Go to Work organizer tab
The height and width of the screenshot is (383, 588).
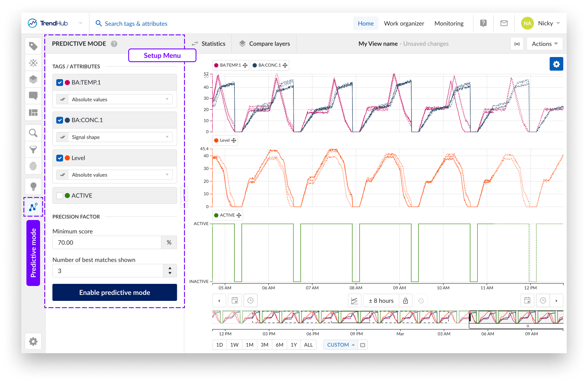404,23
